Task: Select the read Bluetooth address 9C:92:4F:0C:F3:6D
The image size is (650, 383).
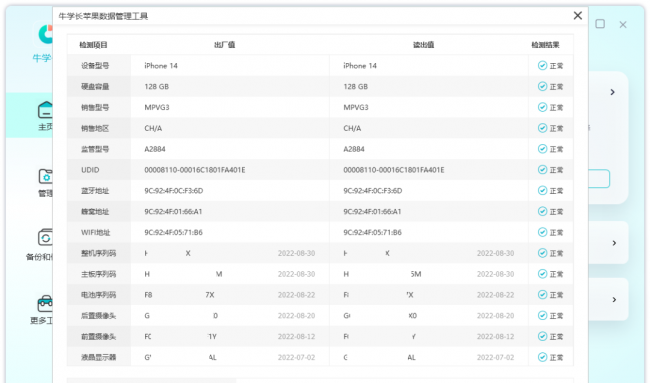Action: 373,191
